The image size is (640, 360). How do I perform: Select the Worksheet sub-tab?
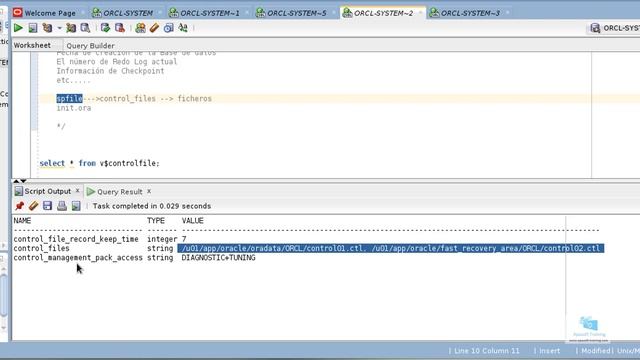pyautogui.click(x=32, y=45)
